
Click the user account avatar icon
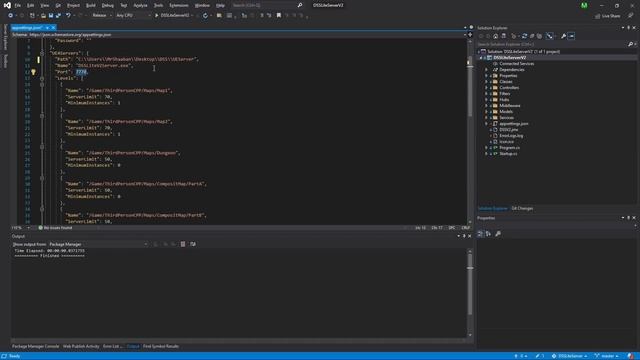[x=584, y=5]
